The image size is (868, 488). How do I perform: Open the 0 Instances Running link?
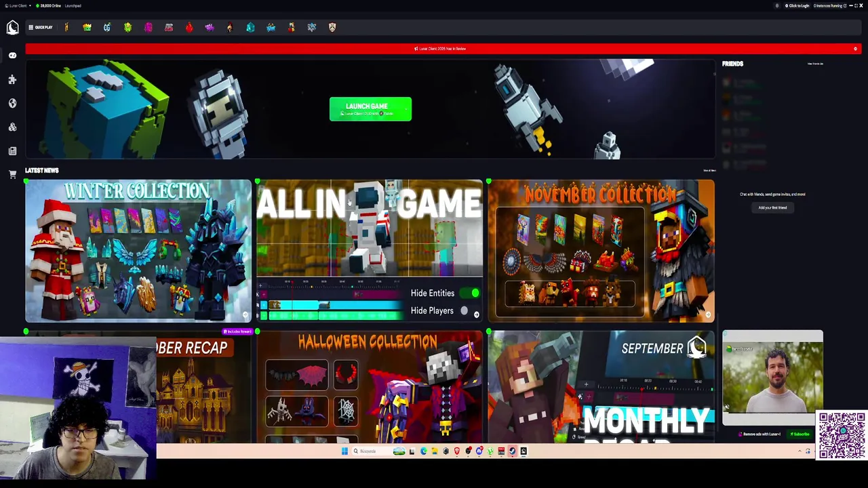coord(830,5)
